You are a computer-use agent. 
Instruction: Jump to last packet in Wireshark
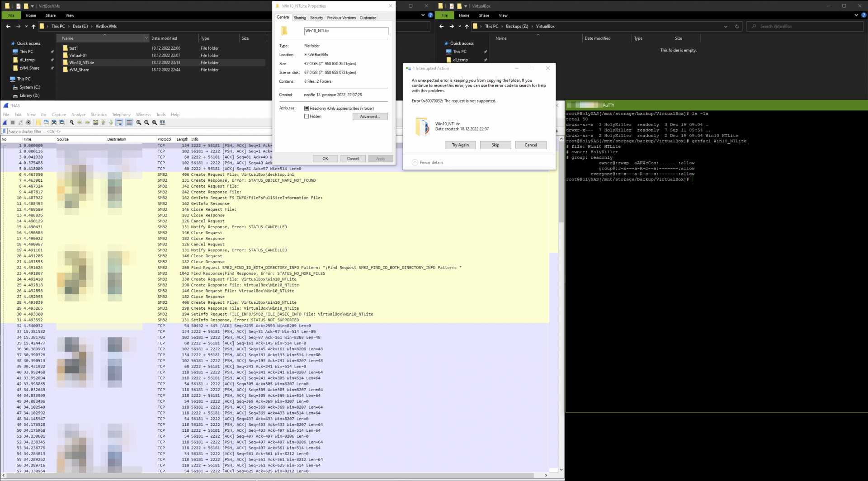(111, 123)
